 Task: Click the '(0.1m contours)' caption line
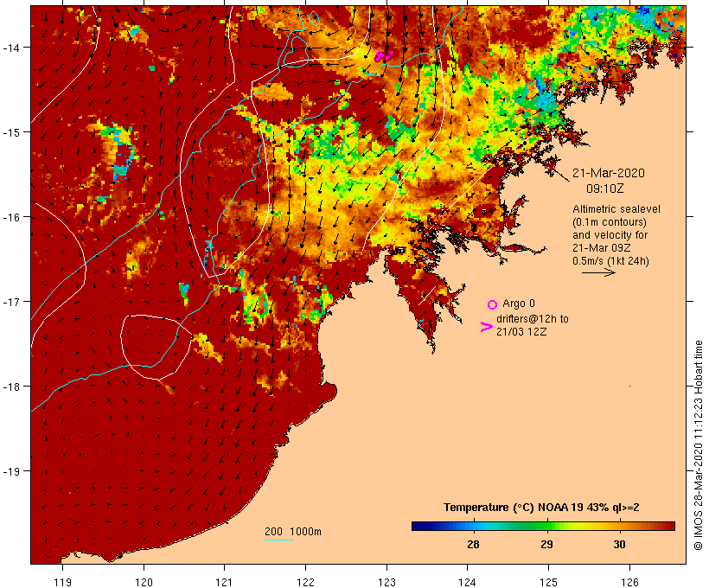(x=609, y=222)
